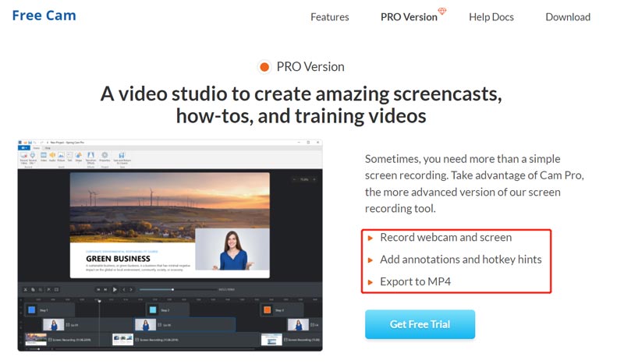Image resolution: width=624 pixels, height=364 pixels.
Task: Open the Shape insert tool
Action: (x=79, y=157)
